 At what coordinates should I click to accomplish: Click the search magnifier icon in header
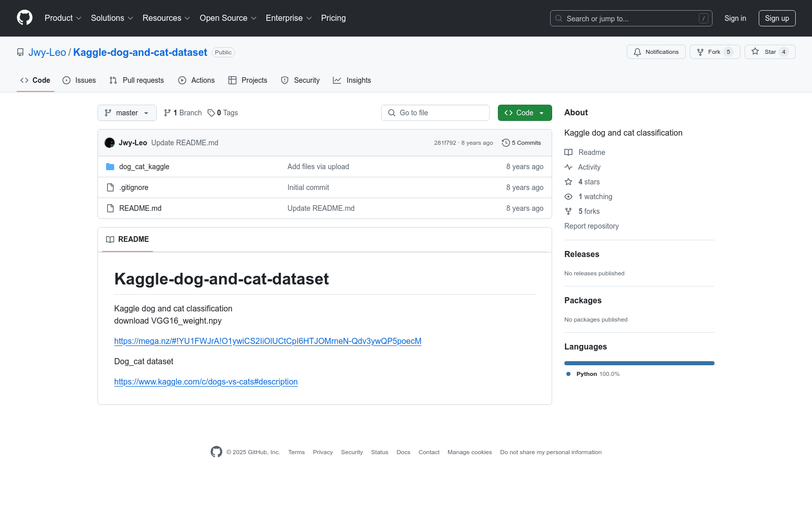tap(559, 18)
